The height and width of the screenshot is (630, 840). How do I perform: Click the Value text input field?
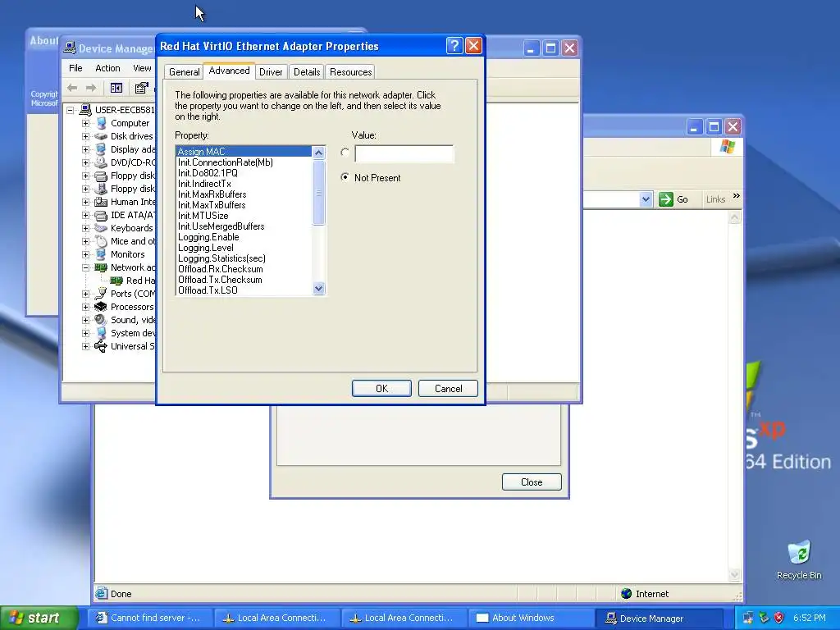pyautogui.click(x=404, y=153)
